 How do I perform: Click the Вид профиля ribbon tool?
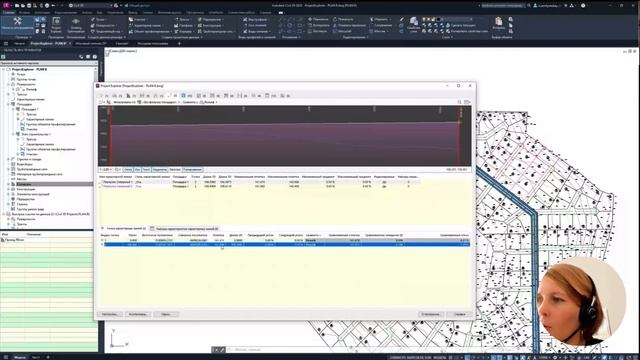256,19
